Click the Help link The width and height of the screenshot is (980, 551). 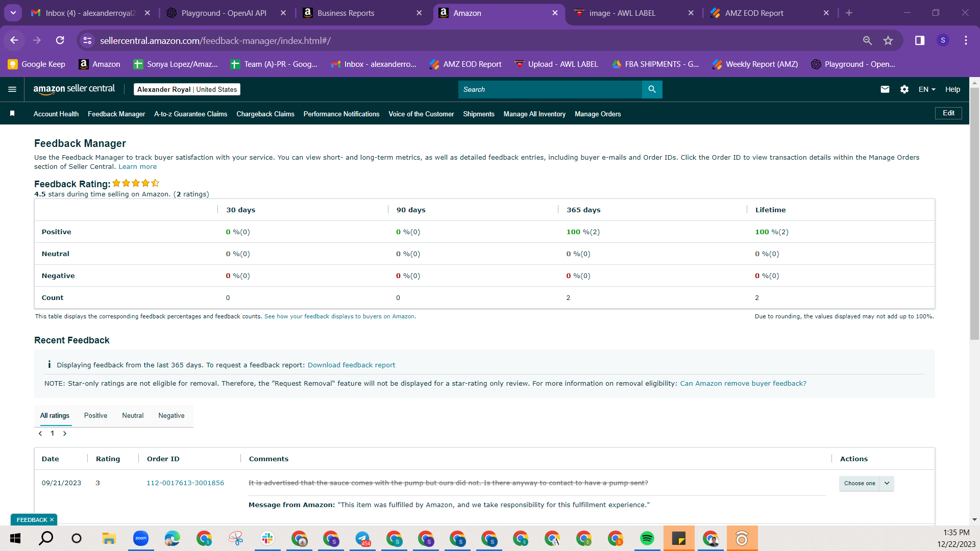[952, 89]
